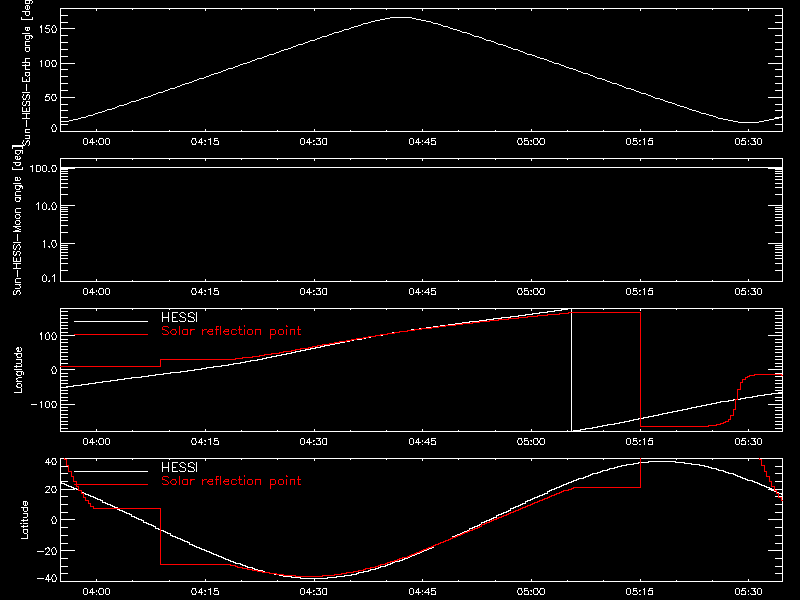Click the Sun-HESSI-Earth angle axis label
The width and height of the screenshot is (800, 600).
27,72
